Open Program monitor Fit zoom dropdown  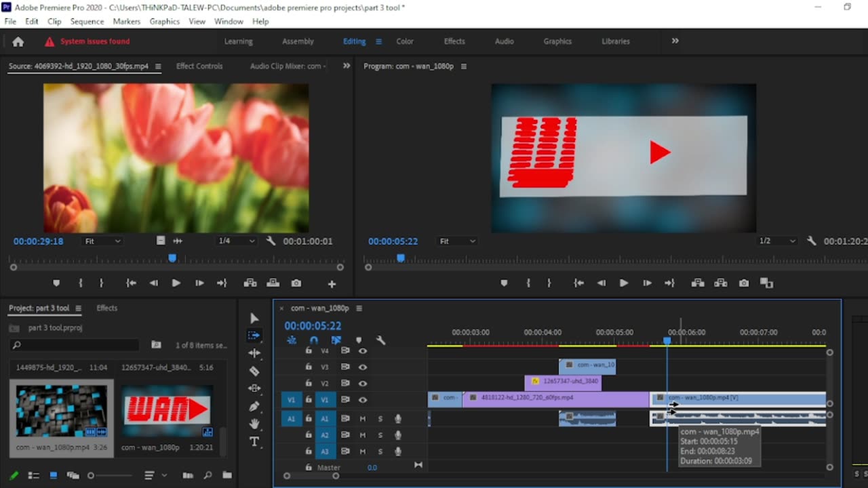[458, 241]
